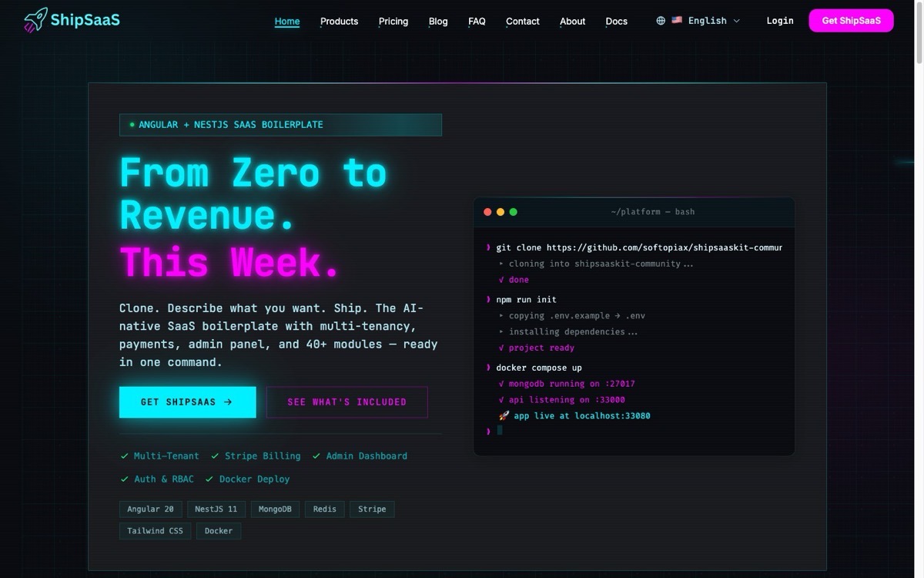
Task: Click the checkmark beside Docker Deploy
Action: (209, 479)
